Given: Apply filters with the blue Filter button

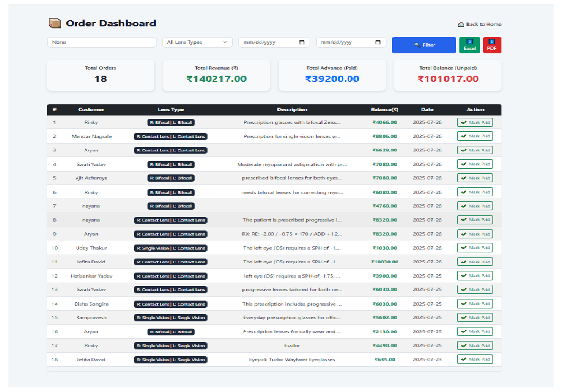Looking at the screenshot, I should (x=424, y=45).
